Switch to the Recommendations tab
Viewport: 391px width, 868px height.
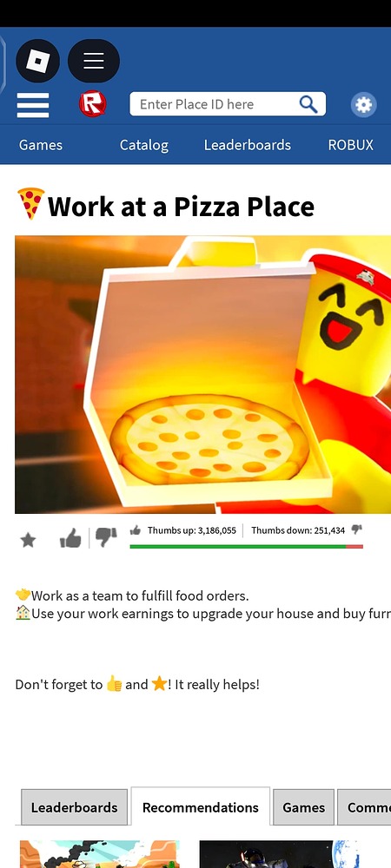(x=201, y=806)
